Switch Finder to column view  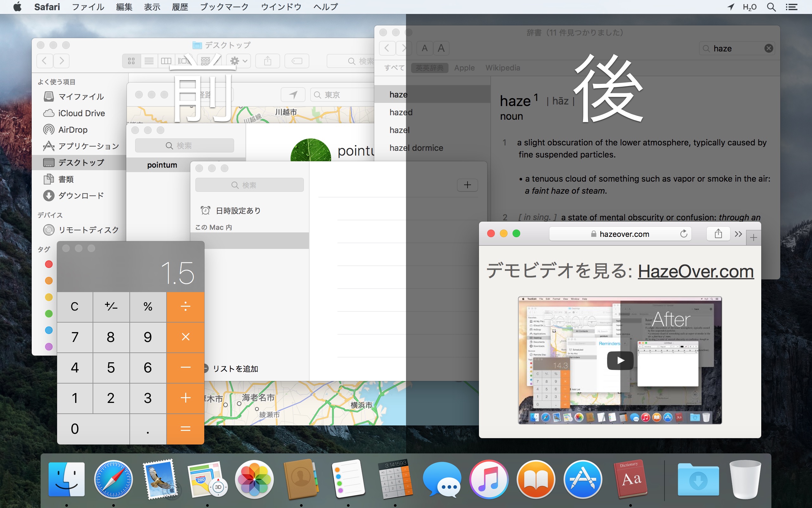coord(166,61)
